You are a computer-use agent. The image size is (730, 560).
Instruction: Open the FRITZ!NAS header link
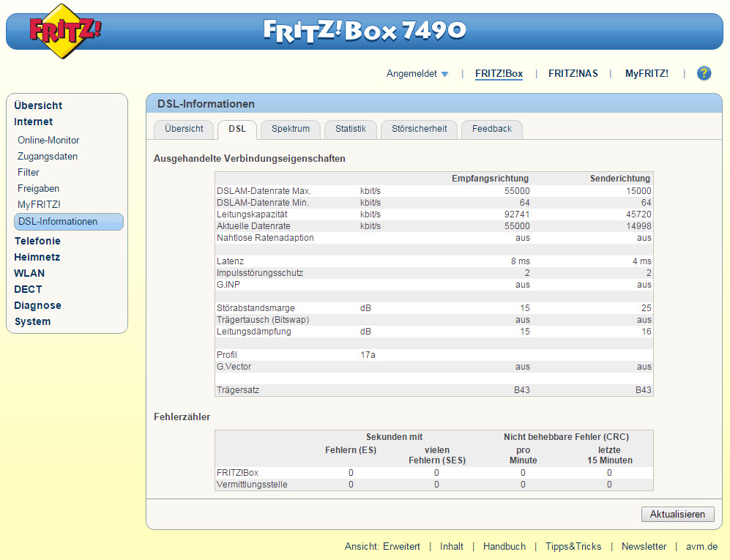click(x=573, y=73)
